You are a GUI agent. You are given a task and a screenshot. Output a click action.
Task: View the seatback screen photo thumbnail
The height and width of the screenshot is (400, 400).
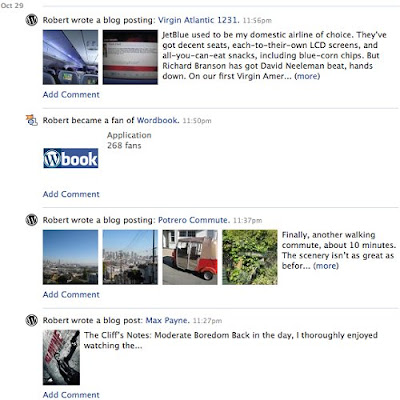click(x=130, y=57)
